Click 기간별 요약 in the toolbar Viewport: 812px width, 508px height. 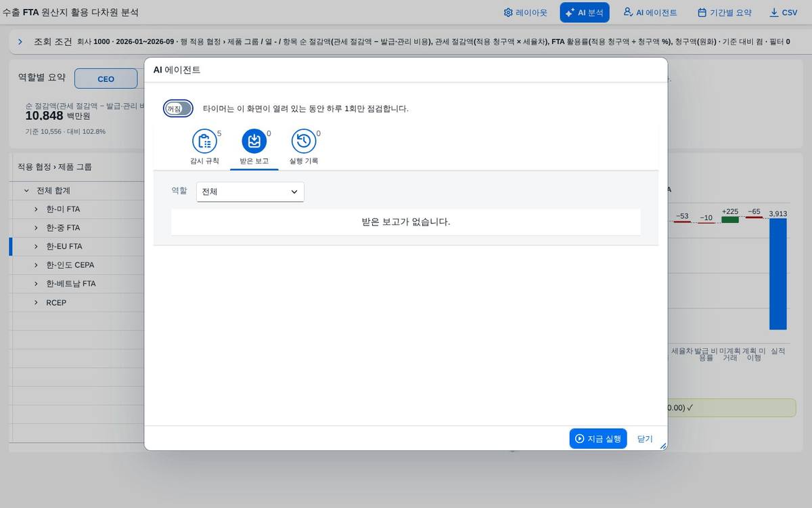click(725, 12)
